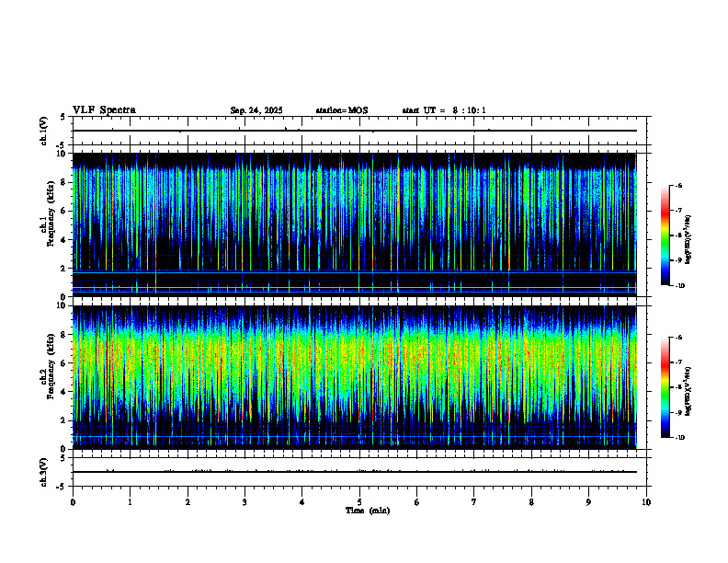Screen dimensions: 728x563
Task: Click the ch.1(V) axis '5' tick label
Action: (x=63, y=117)
